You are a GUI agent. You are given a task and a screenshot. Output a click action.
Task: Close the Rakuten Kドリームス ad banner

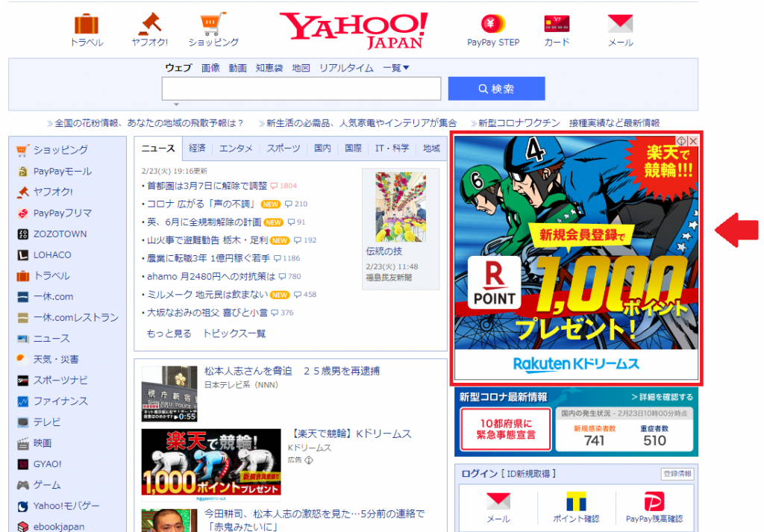693,141
